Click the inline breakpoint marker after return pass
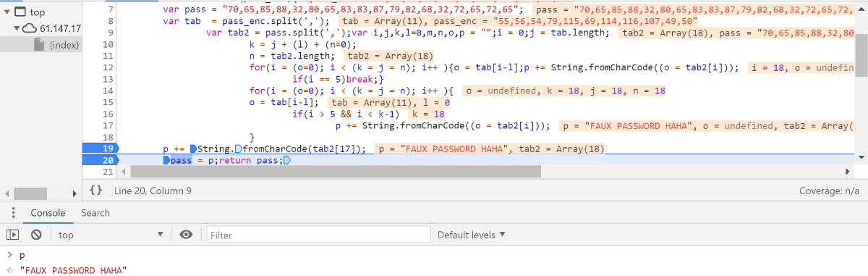 point(287,160)
